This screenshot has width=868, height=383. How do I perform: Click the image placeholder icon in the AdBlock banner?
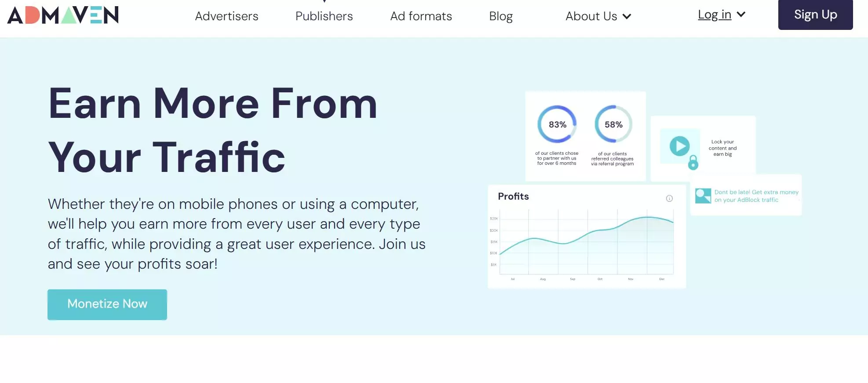[704, 196]
